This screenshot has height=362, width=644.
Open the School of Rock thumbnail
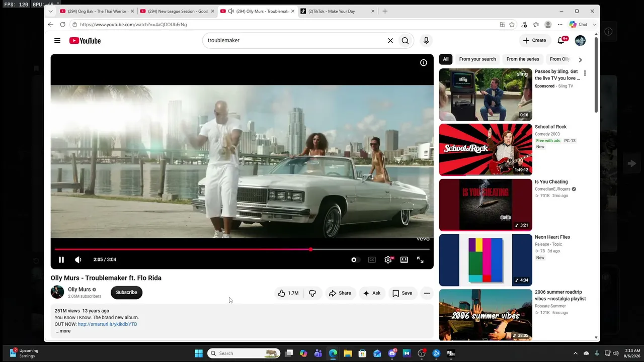pos(486,150)
